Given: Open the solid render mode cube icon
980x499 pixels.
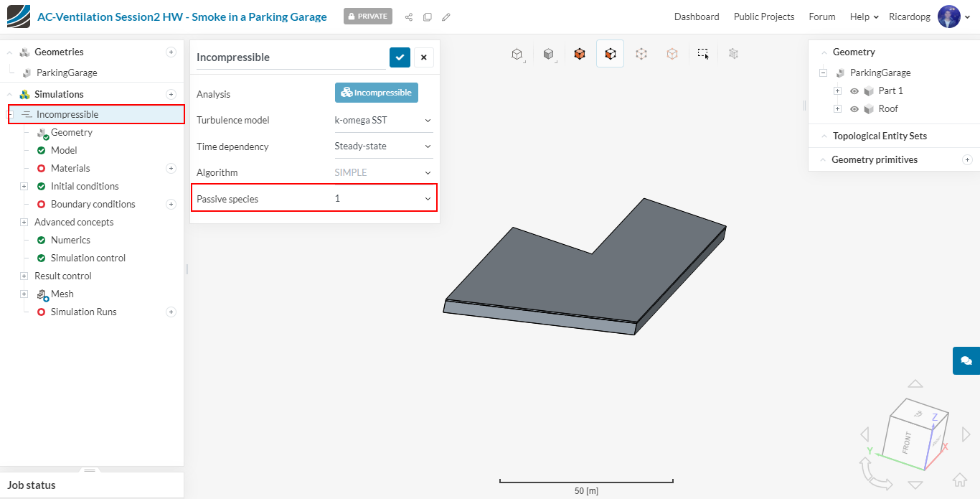Looking at the screenshot, I should point(549,54).
